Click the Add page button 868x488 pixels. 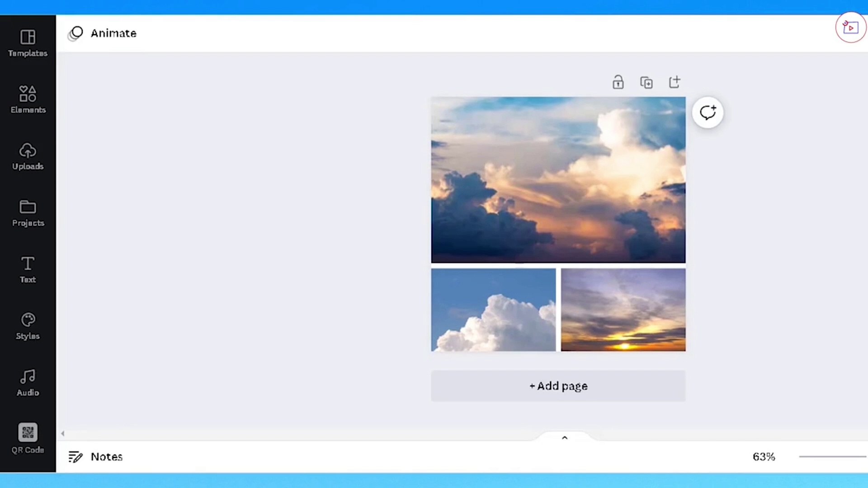[x=558, y=386]
